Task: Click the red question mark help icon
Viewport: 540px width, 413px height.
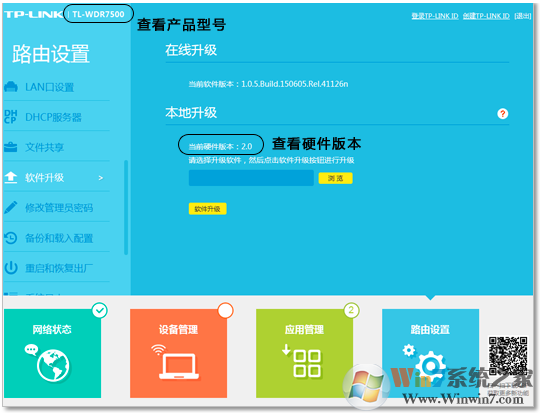Action: pos(502,113)
